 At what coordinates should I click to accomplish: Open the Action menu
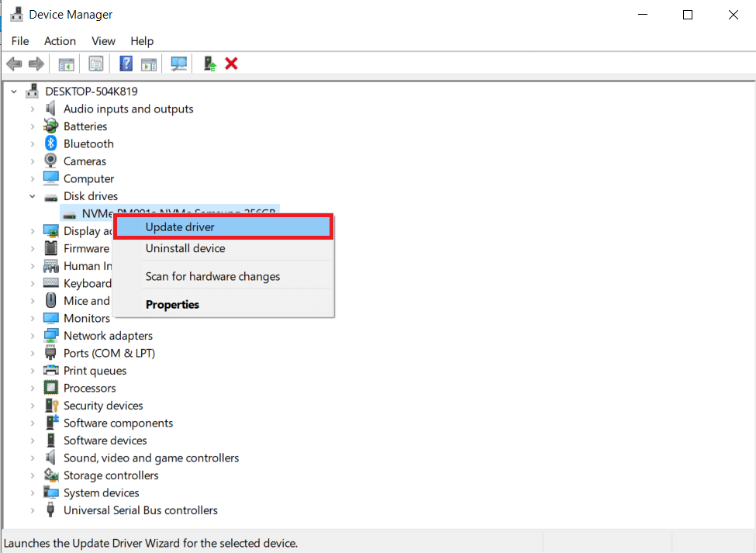point(60,41)
